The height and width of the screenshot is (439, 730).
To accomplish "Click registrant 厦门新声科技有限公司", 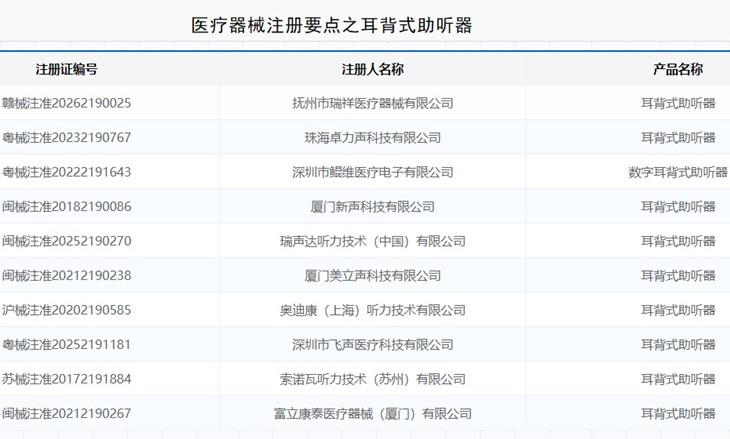I will 372,206.
